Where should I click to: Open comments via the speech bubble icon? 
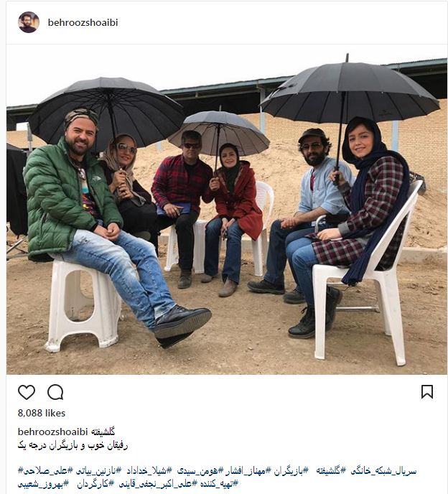[55, 392]
